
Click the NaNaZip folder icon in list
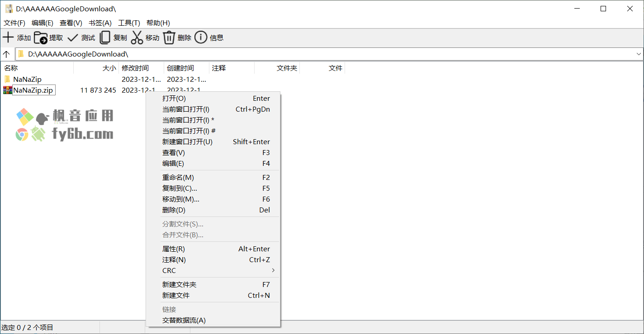(x=7, y=79)
